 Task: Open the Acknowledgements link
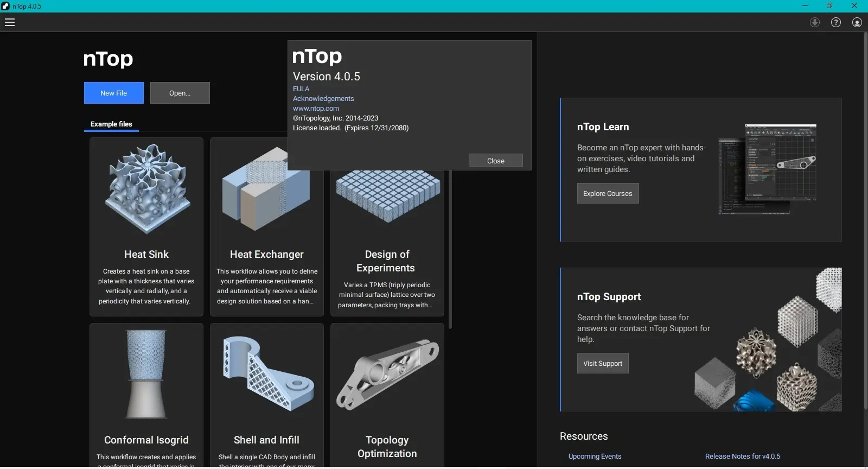coord(323,99)
